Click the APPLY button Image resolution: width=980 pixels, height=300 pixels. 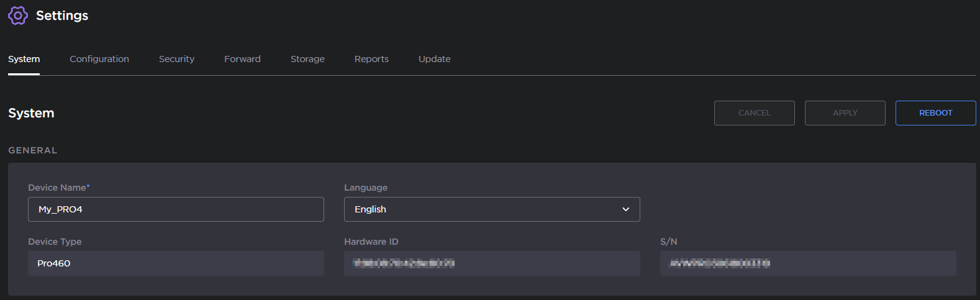click(845, 113)
